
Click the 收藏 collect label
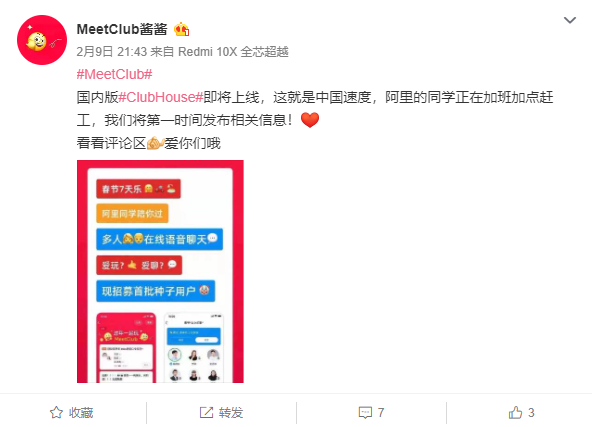[x=81, y=413]
